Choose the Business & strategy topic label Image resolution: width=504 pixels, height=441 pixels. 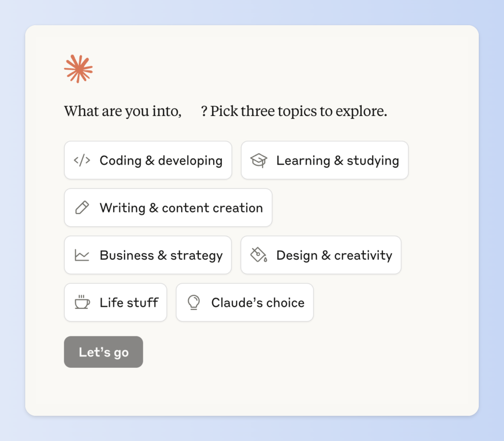[x=161, y=255]
